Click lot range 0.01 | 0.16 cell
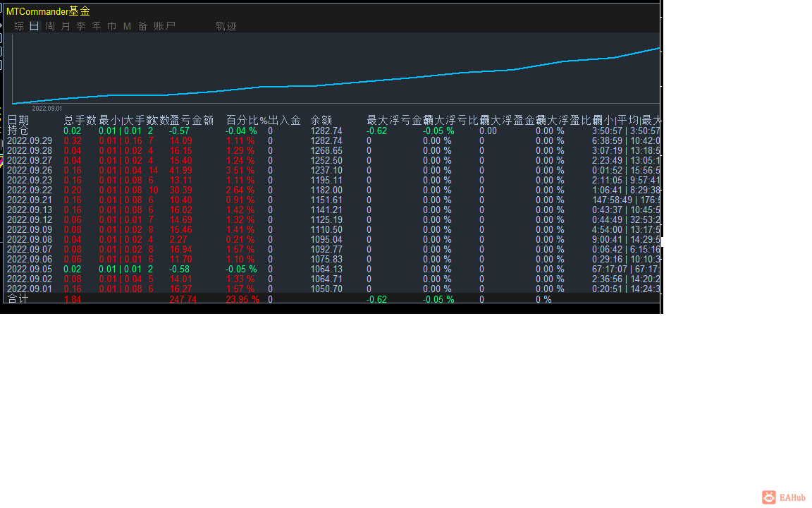812x508 pixels. [120, 140]
